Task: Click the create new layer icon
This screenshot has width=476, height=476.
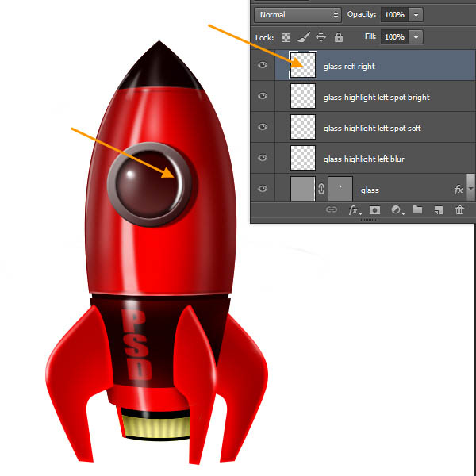Action: [x=438, y=210]
